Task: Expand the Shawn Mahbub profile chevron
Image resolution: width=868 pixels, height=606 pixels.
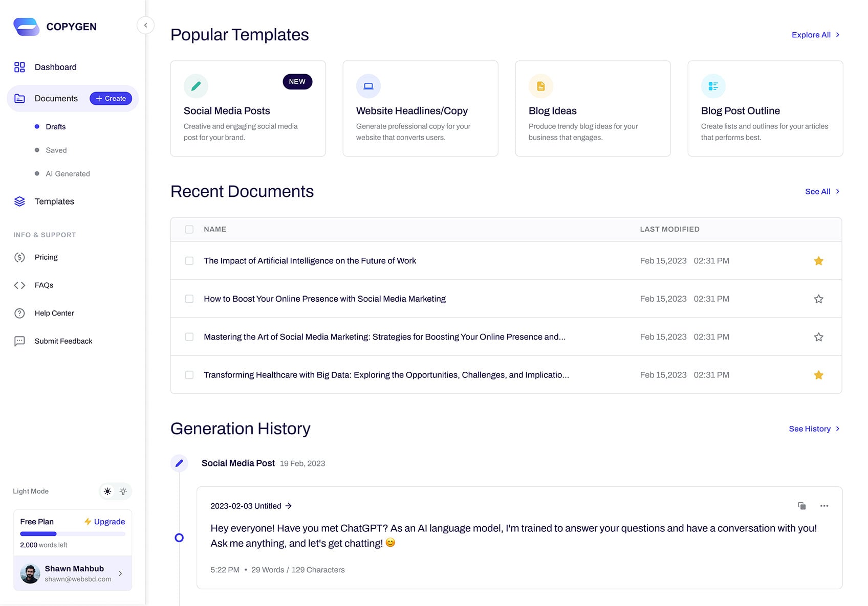Action: pos(120,573)
